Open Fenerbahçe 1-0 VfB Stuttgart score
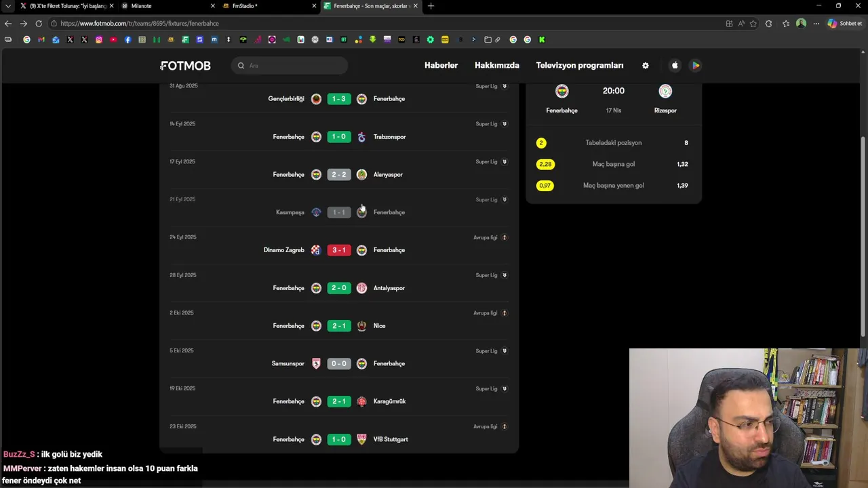This screenshot has height=488, width=868. 339,439
